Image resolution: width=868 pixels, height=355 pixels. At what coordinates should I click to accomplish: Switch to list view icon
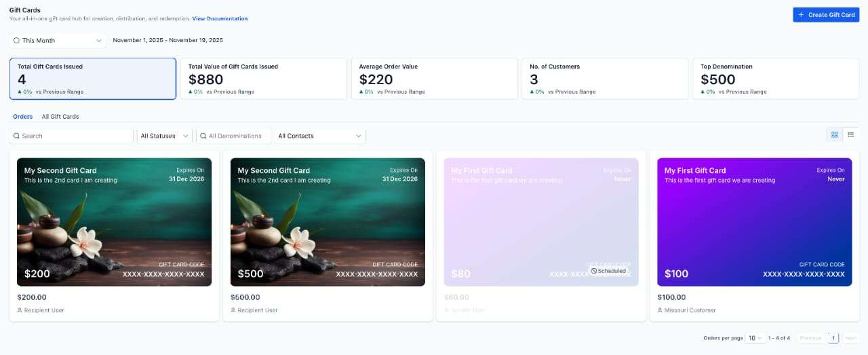tap(851, 134)
